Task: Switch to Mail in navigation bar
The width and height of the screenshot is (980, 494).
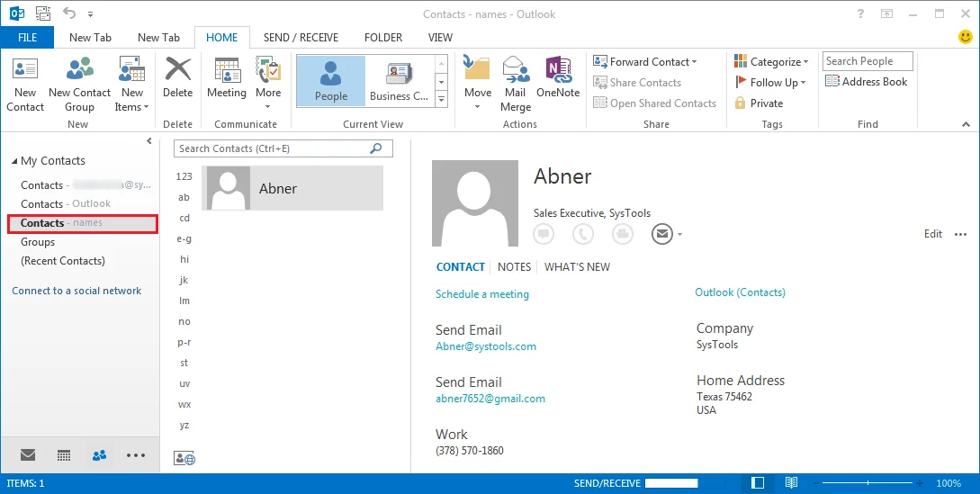Action: click(28, 455)
